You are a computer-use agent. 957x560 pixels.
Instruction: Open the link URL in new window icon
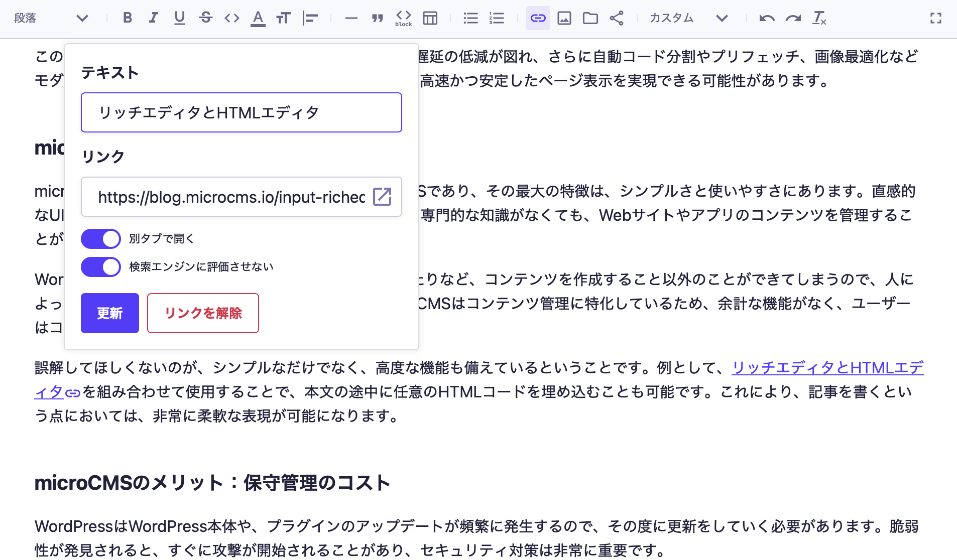tap(383, 197)
